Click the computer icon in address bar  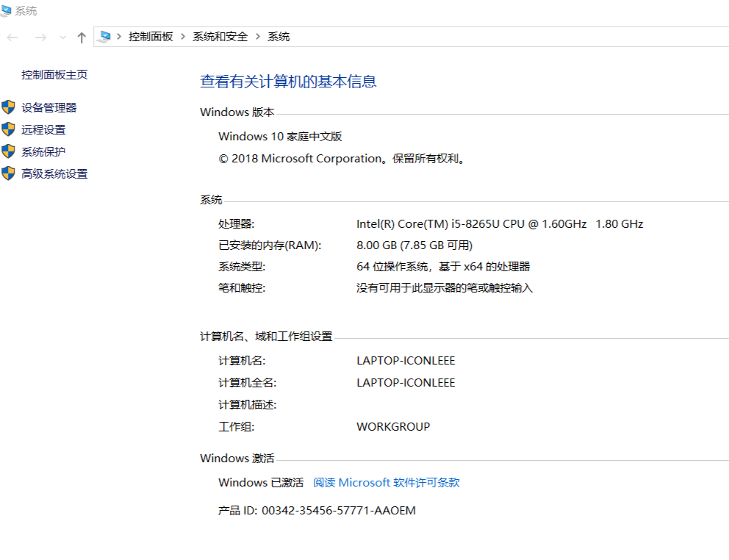105,37
